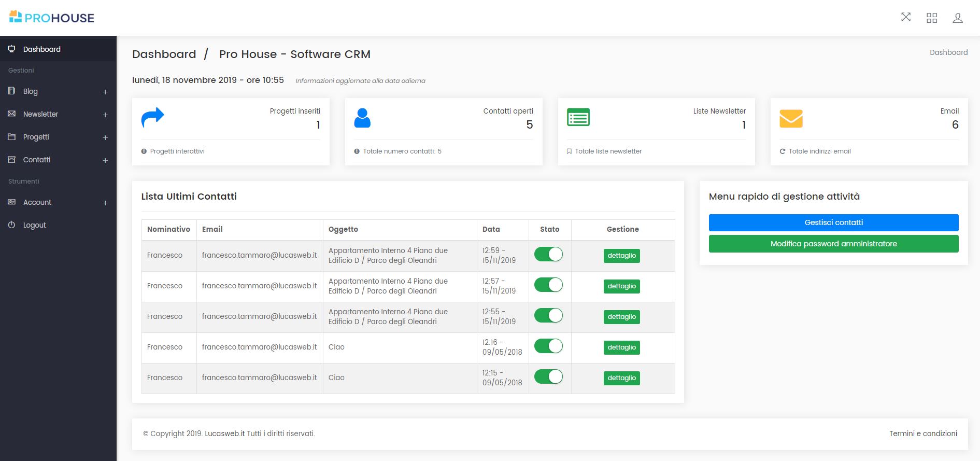Click the Stato column header

coord(549,229)
